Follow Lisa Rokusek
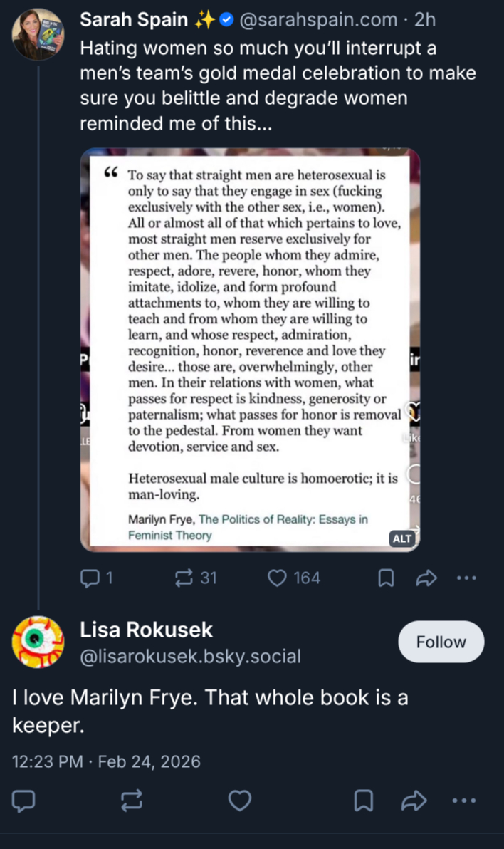 click(440, 642)
